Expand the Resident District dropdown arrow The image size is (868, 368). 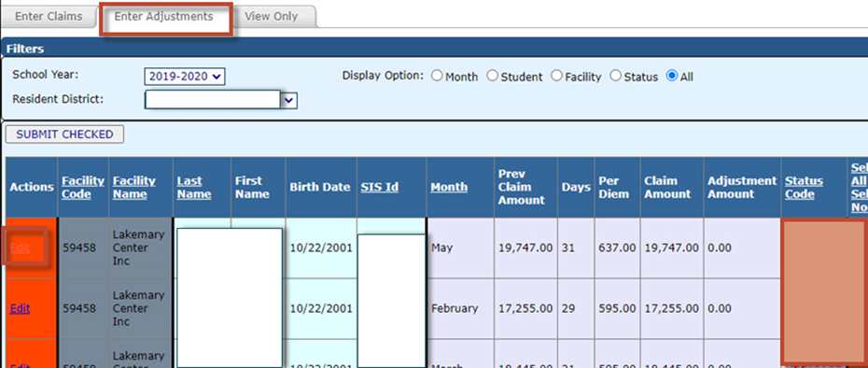click(x=290, y=100)
